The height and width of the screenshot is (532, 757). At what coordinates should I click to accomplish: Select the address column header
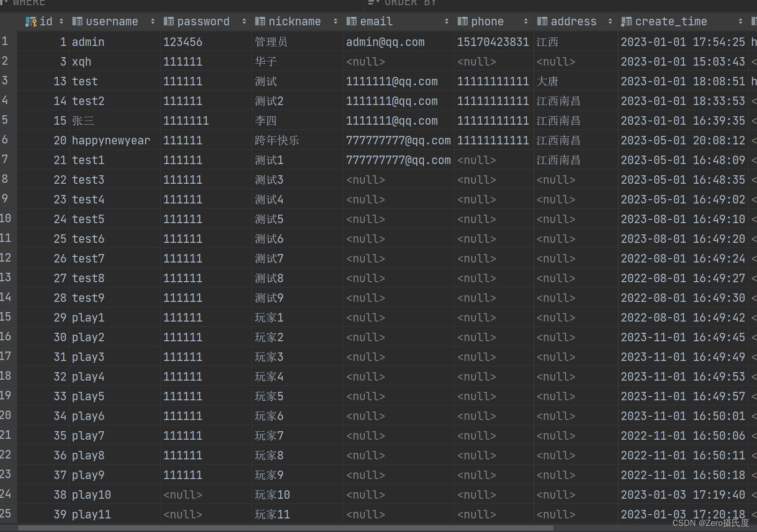pos(576,22)
